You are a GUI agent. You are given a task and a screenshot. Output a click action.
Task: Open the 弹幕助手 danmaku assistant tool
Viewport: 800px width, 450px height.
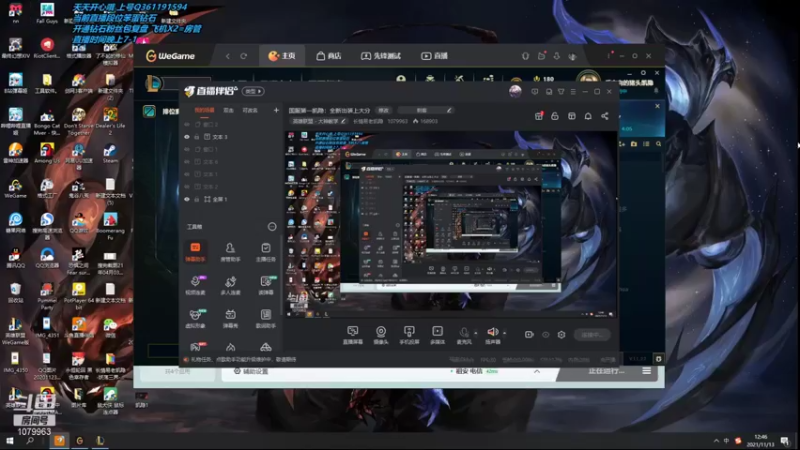click(x=195, y=252)
